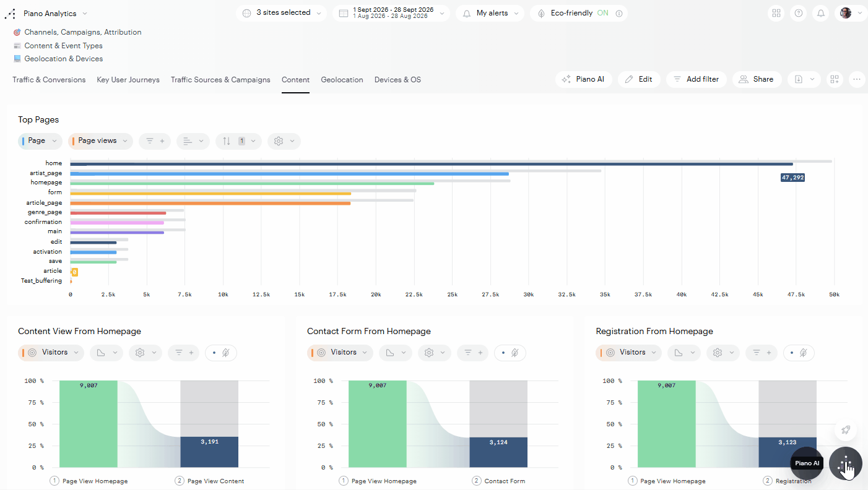Viewport: 868px width, 490px height.
Task: Open the help question mark icon
Action: pyautogui.click(x=799, y=13)
